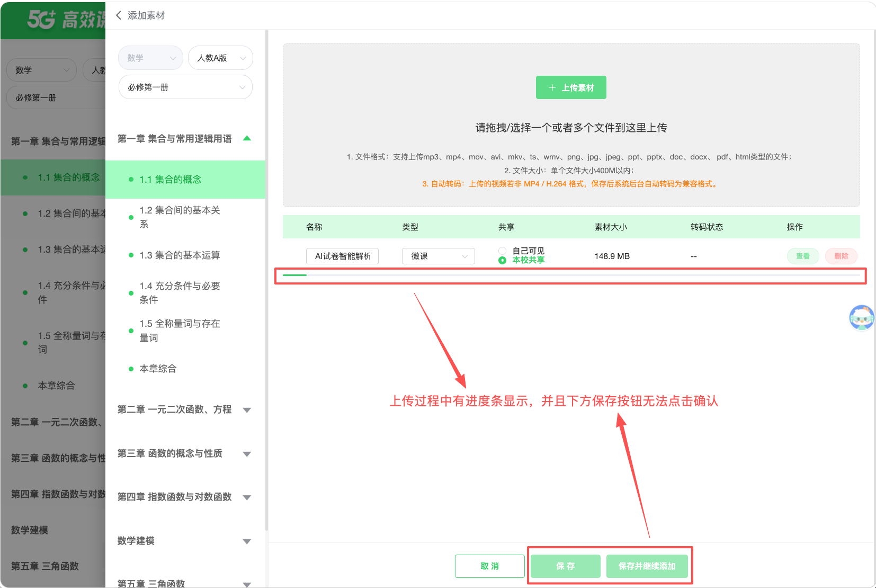This screenshot has height=588, width=876.
Task: Open 必修第一册 dropdown in background page
Action: coord(56,97)
